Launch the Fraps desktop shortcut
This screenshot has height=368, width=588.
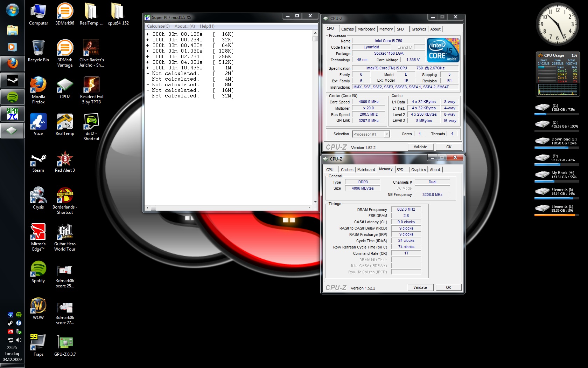(38, 346)
